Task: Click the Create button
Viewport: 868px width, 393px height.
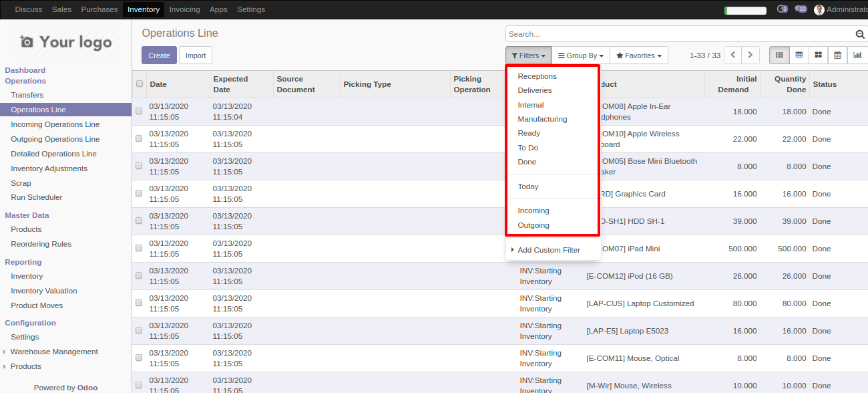Action: 159,55
